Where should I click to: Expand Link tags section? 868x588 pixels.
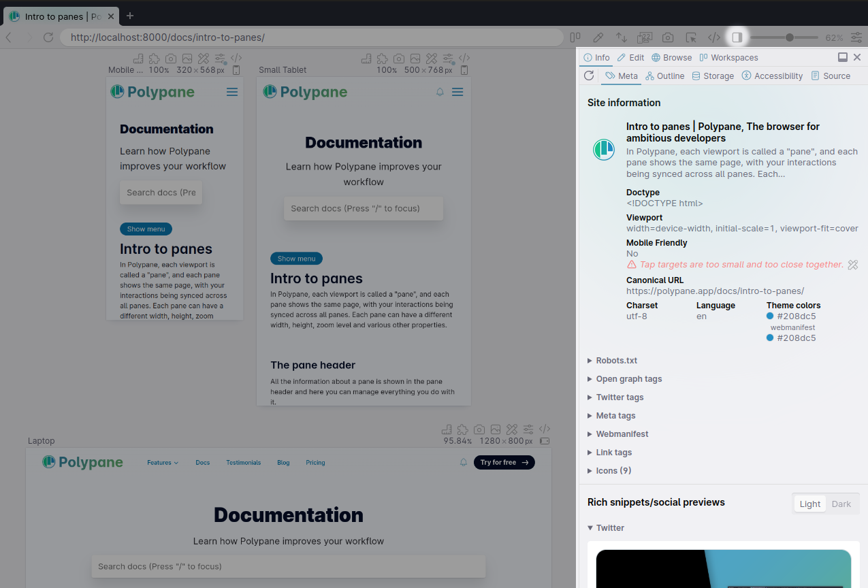609,453
